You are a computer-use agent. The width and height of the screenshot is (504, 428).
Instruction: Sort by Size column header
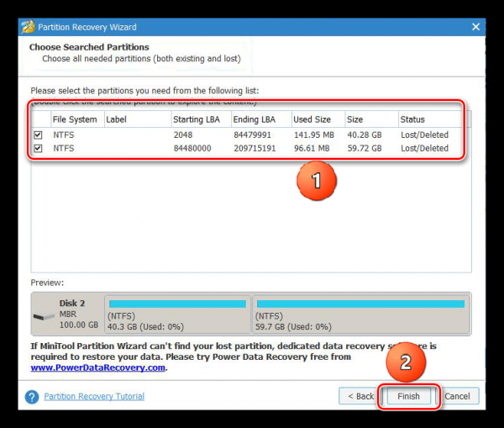pos(371,119)
